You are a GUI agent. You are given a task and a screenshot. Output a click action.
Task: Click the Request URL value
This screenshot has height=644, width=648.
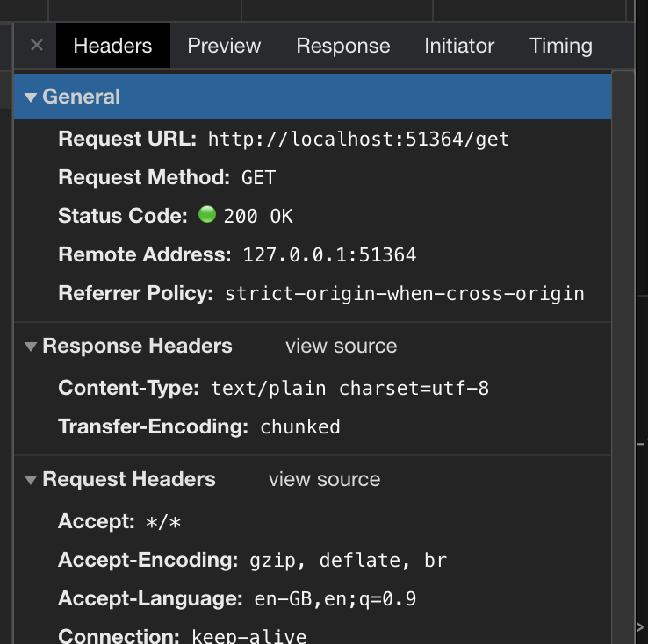coord(358,140)
